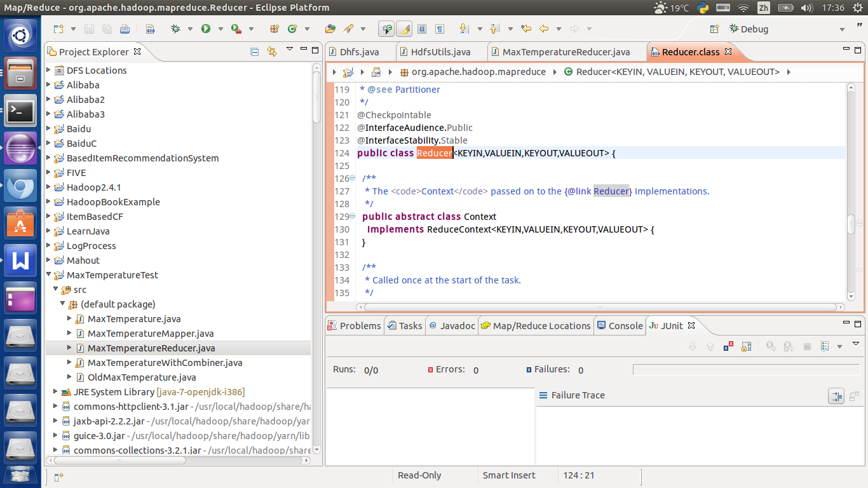This screenshot has height=488, width=868.
Task: Click the Open Perspective icon
Action: coord(714,29)
